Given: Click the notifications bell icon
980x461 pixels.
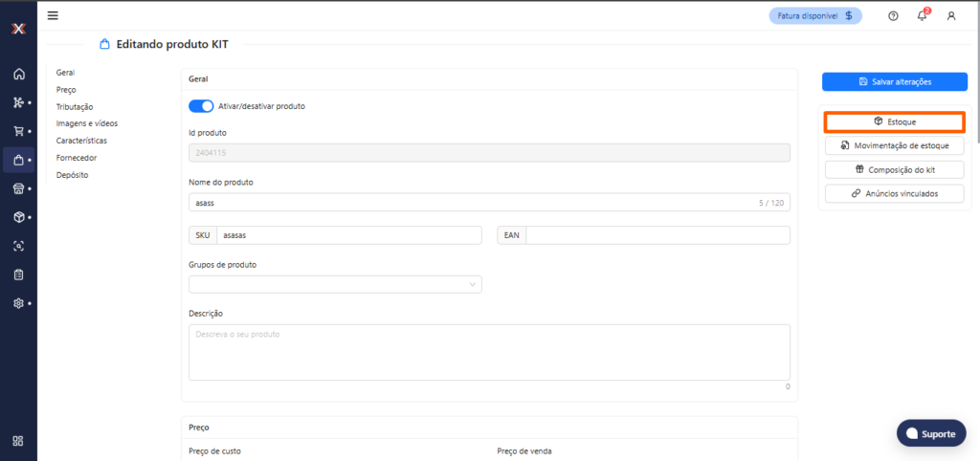Looking at the screenshot, I should pyautogui.click(x=922, y=15).
